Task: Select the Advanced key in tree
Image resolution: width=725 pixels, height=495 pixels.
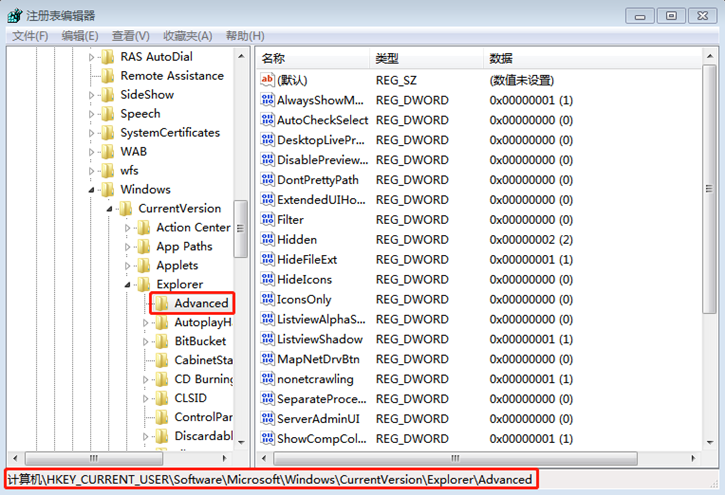Action: (x=202, y=303)
